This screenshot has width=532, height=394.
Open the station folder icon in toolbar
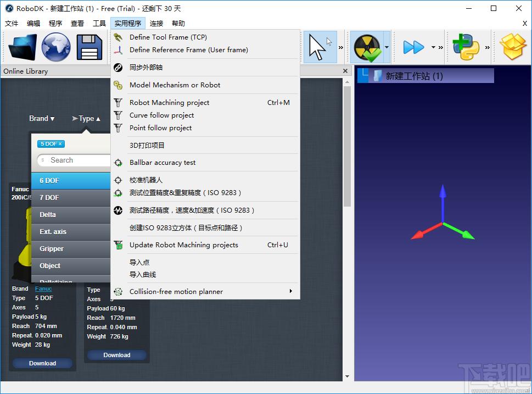pos(23,47)
